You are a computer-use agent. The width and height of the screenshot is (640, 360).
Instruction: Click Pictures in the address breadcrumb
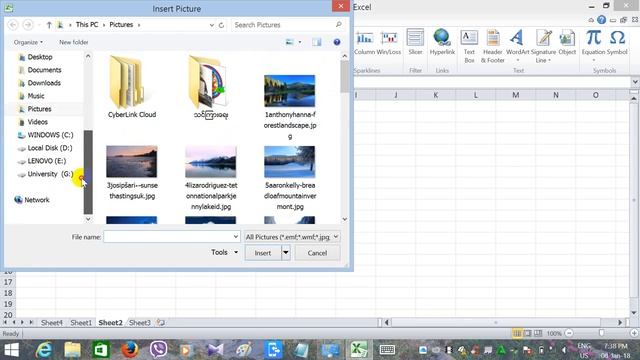(121, 24)
